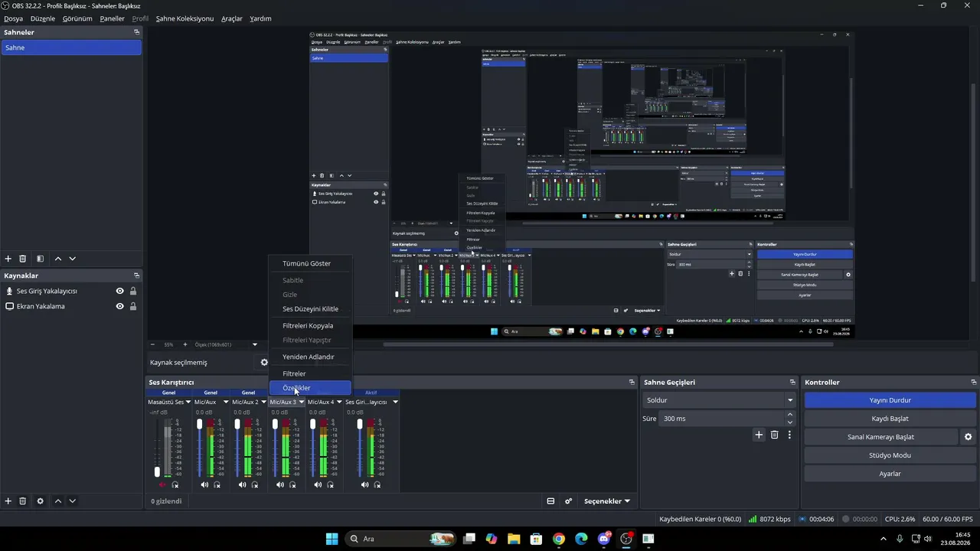Choose Yeniden Adlandır in context menu

click(310, 357)
